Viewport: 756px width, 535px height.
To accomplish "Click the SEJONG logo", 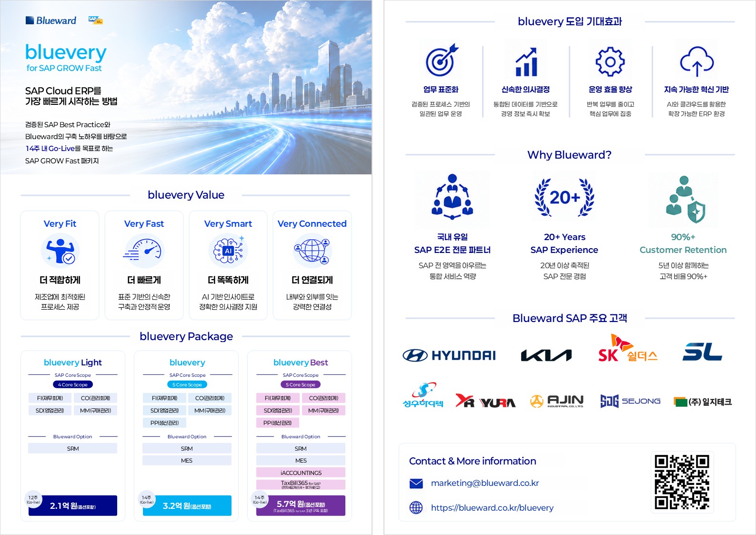I will [x=630, y=401].
